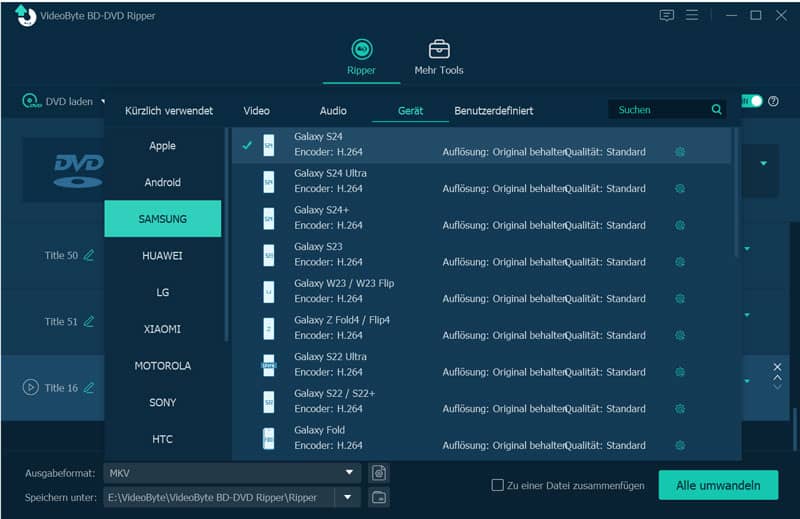The image size is (800, 519).
Task: Open the feedback message icon in title bar
Action: (x=666, y=15)
